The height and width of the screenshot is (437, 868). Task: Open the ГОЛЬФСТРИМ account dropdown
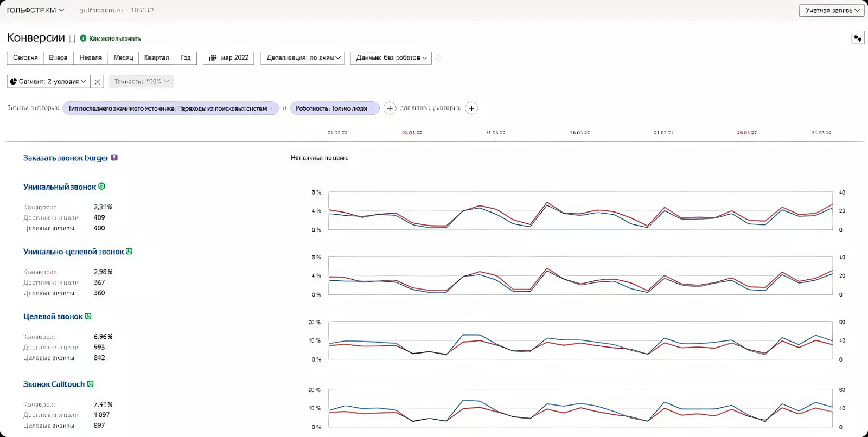click(x=35, y=10)
